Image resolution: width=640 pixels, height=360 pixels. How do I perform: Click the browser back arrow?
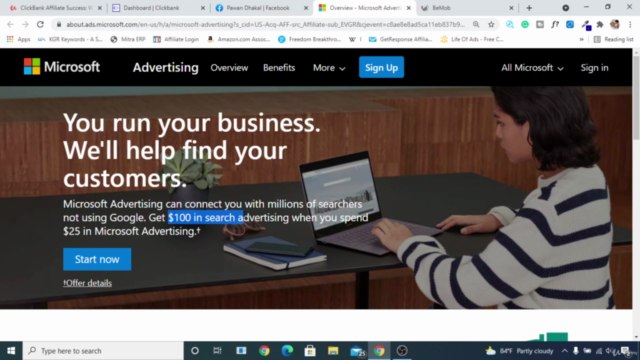pyautogui.click(x=10, y=24)
